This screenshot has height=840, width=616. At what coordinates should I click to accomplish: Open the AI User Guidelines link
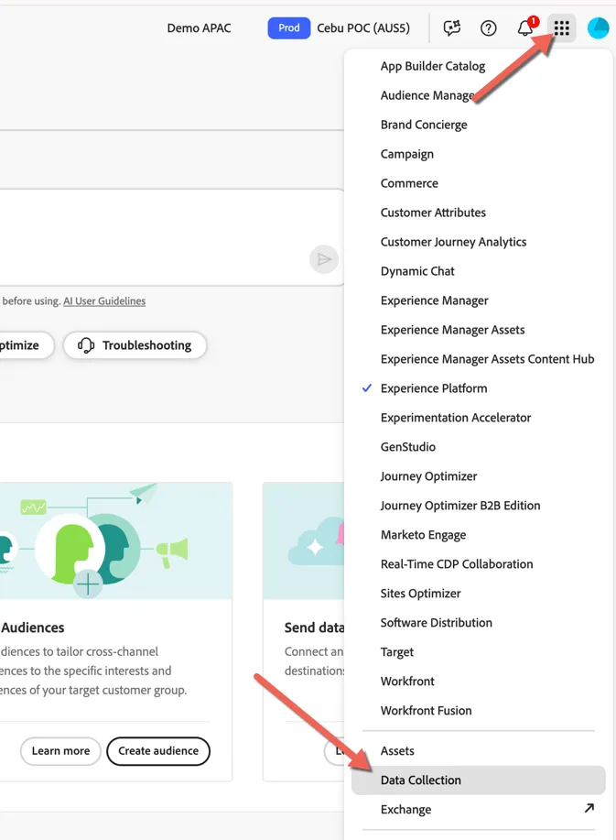pos(104,301)
